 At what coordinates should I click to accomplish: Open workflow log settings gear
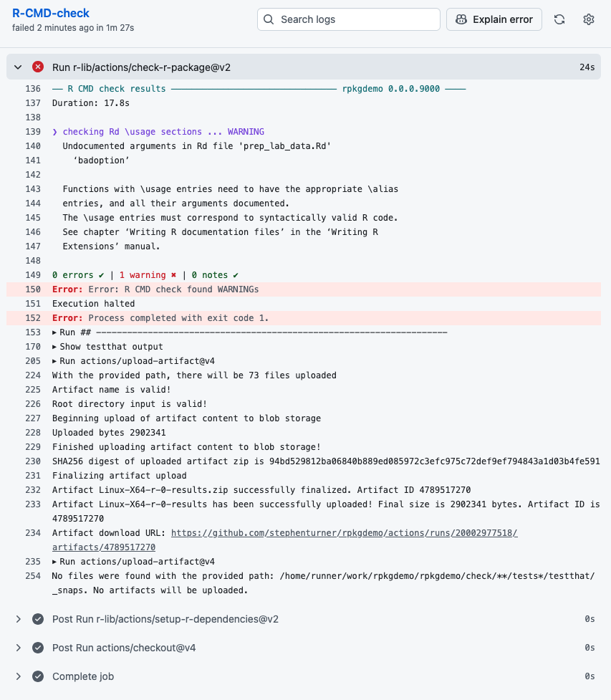click(589, 19)
